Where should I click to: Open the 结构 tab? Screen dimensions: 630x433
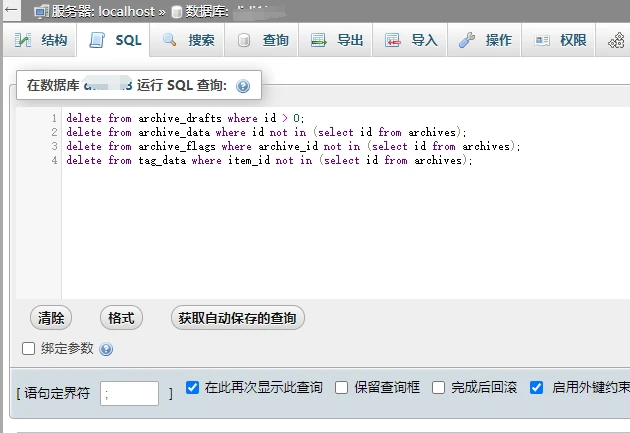click(42, 40)
